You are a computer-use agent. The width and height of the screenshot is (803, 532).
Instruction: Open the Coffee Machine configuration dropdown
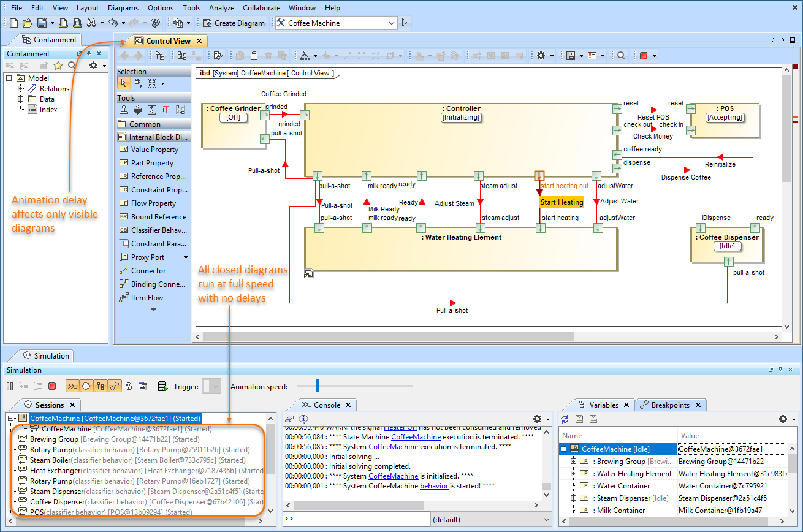pyautogui.click(x=392, y=23)
